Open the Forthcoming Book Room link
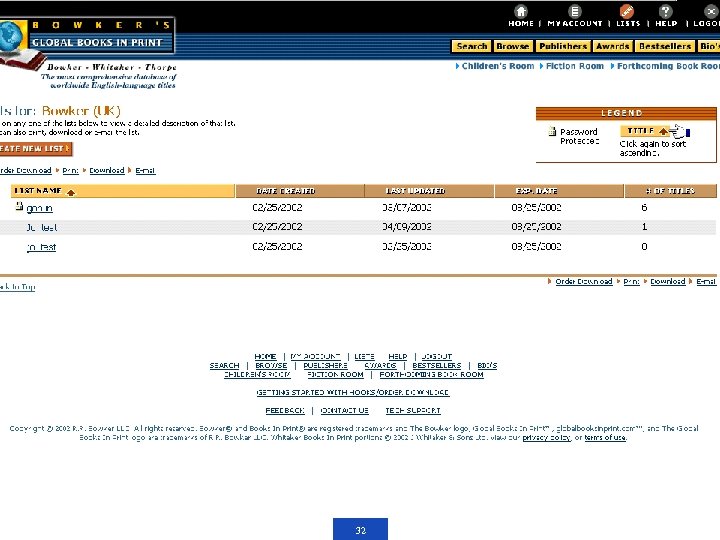The width and height of the screenshot is (720, 540). pos(668,66)
